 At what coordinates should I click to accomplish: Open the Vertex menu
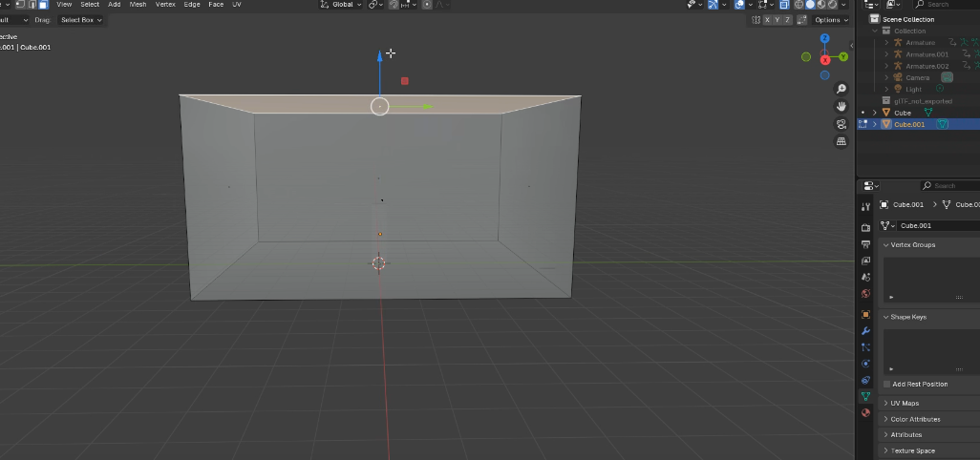(x=165, y=5)
